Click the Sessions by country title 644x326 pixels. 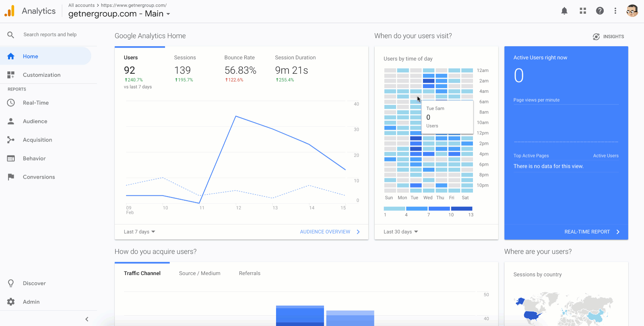point(537,274)
